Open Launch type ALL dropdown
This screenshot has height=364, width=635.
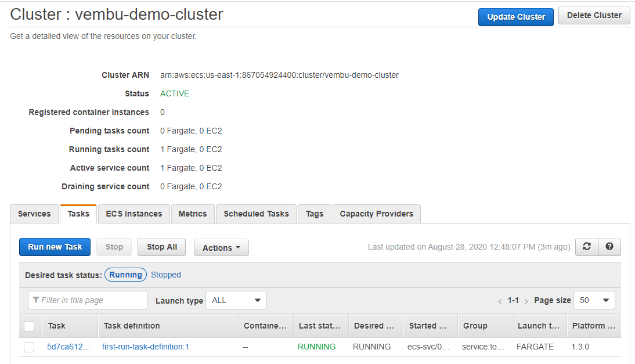(x=236, y=301)
